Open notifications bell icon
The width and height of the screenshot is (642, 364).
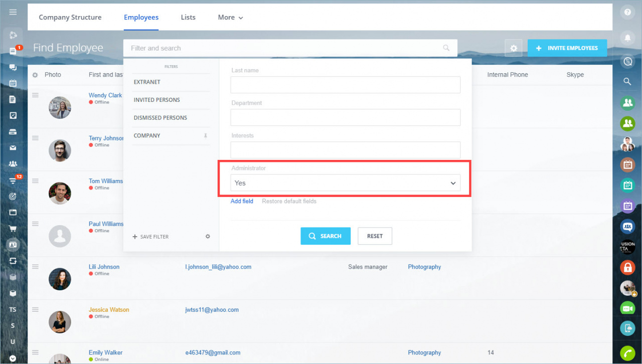(x=627, y=37)
